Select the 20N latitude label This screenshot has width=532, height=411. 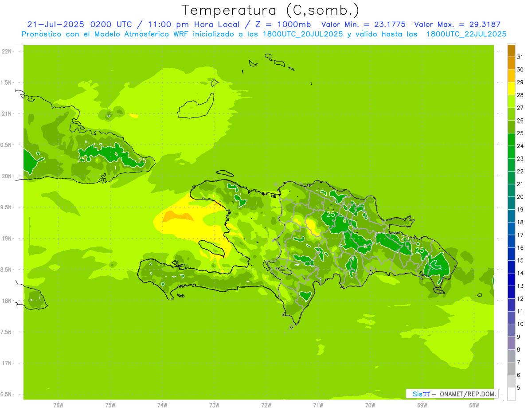pyautogui.click(x=6, y=176)
